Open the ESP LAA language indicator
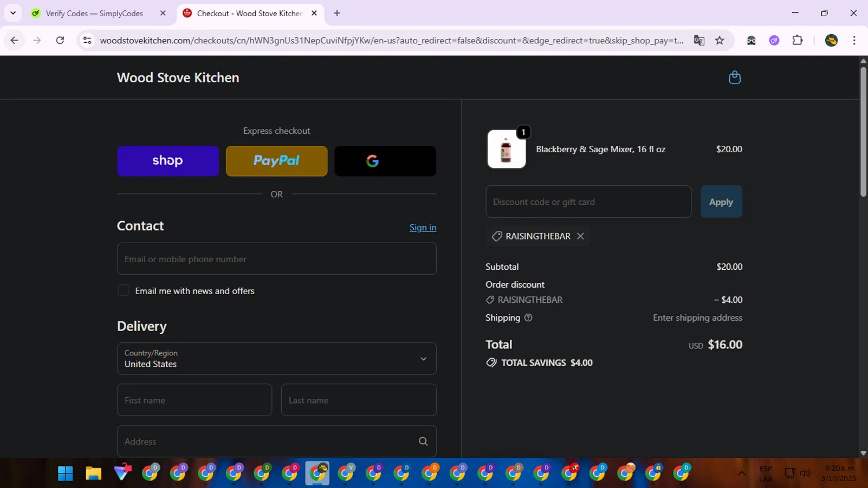This screenshot has width=868, height=488. pos(766,474)
